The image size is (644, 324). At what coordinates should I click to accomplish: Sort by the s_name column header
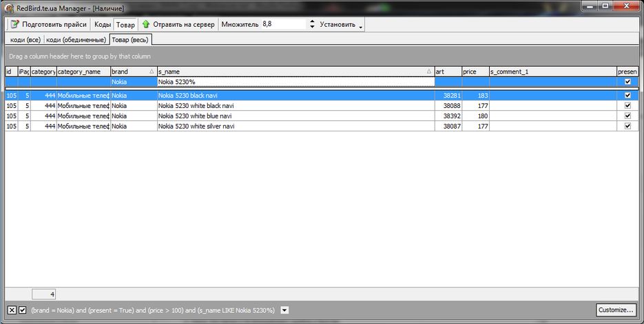[295, 72]
